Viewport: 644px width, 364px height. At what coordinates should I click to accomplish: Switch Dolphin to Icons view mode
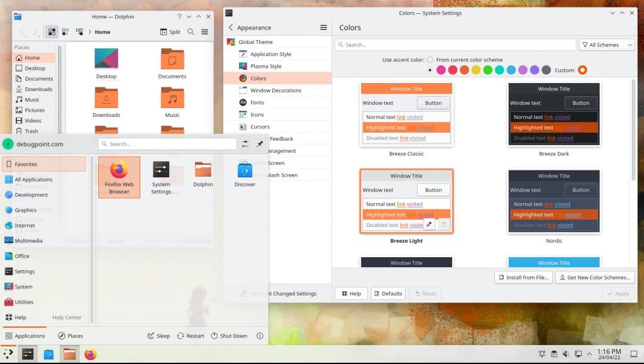(52, 31)
